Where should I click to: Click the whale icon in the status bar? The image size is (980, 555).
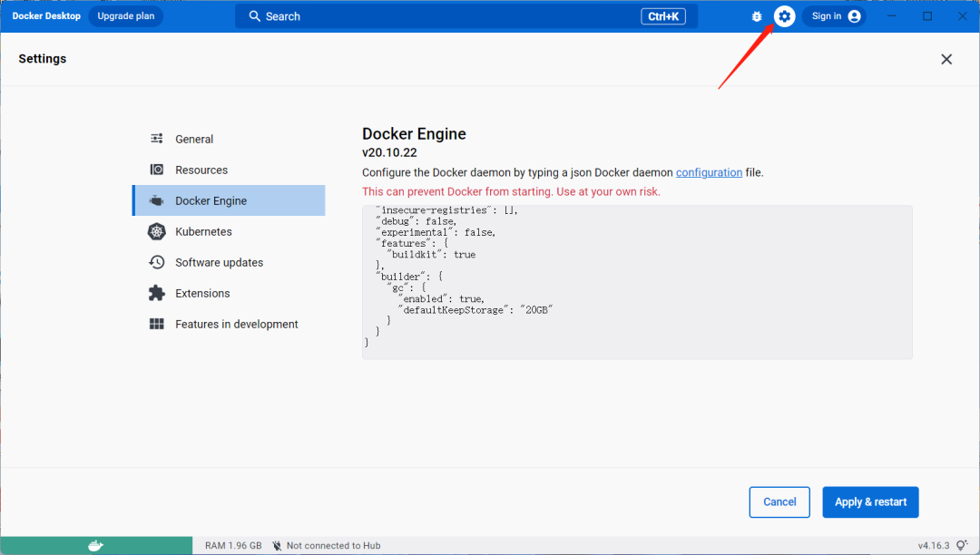pos(94,545)
